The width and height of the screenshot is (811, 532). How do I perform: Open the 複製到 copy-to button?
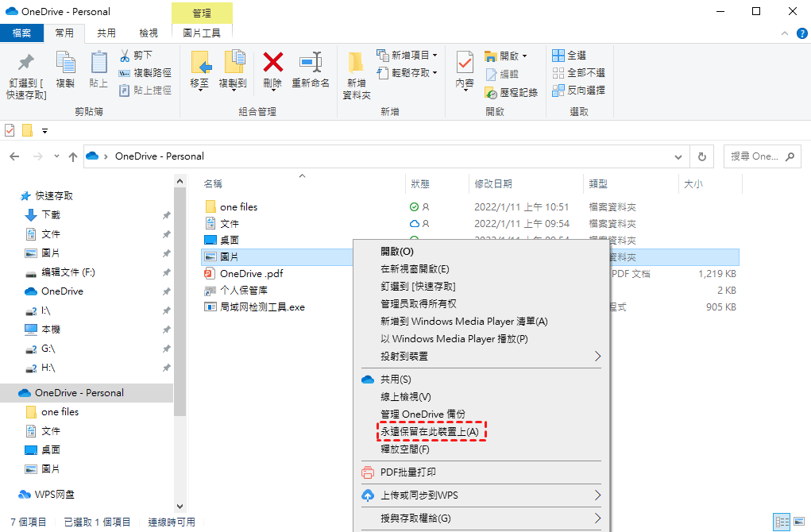[x=233, y=70]
